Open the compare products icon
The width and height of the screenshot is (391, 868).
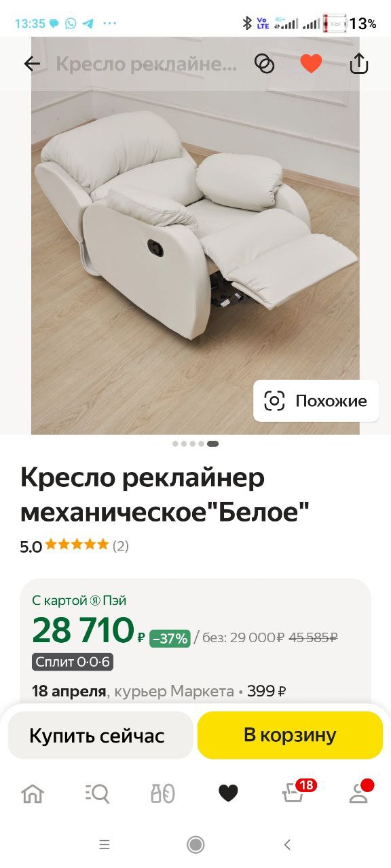pos(264,64)
